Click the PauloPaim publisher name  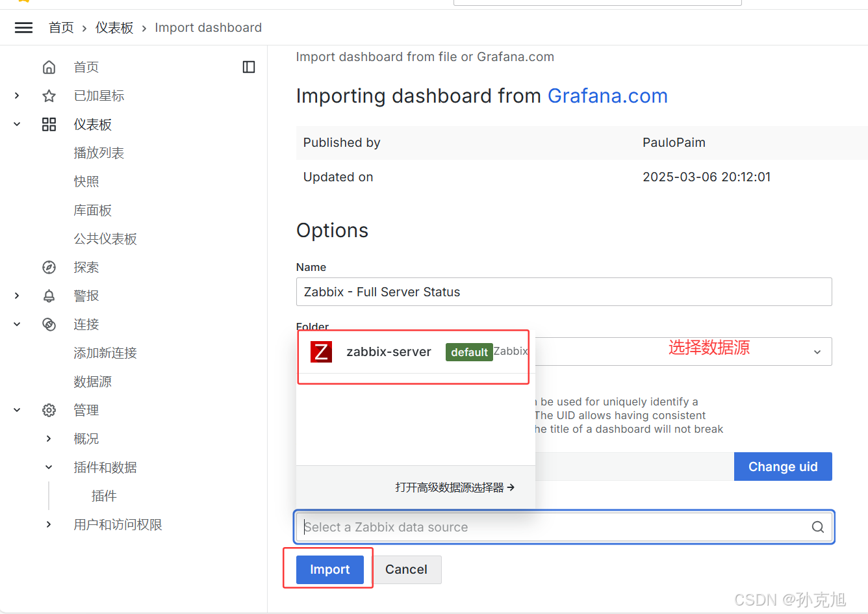[674, 142]
